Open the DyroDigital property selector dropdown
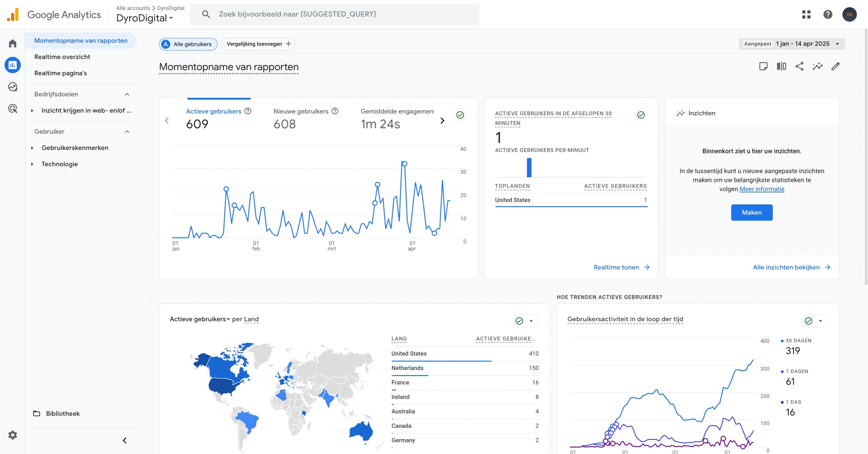 click(x=145, y=18)
